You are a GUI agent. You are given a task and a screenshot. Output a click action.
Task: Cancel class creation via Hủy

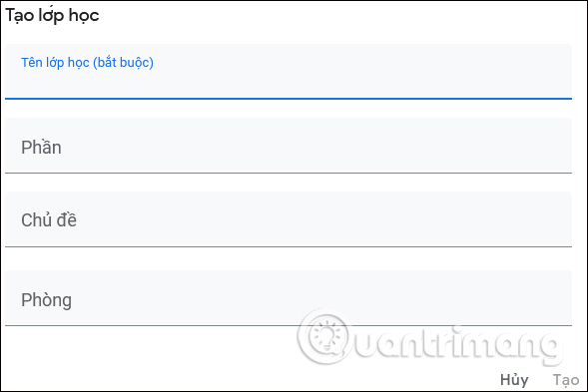click(x=514, y=380)
